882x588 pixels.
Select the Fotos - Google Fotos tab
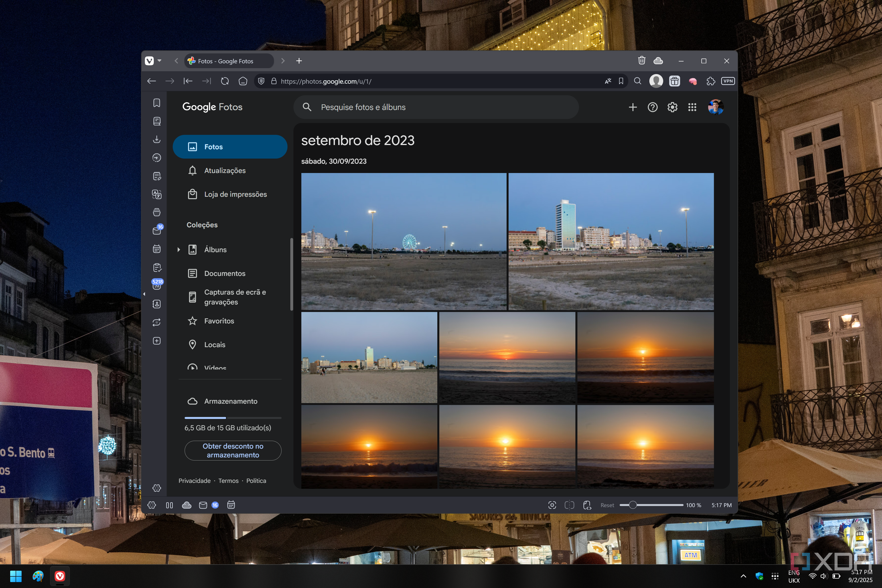tap(229, 61)
